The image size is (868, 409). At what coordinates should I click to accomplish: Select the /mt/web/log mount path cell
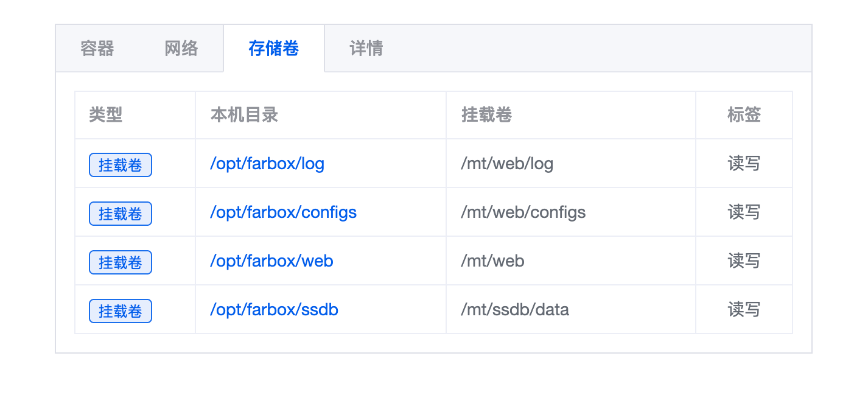coord(507,164)
